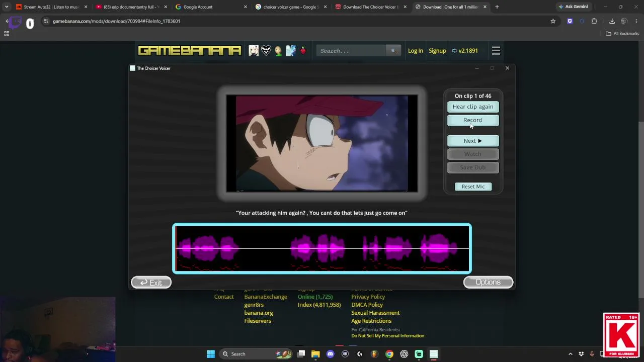
Task: Go to the Next clip
Action: coord(473,141)
